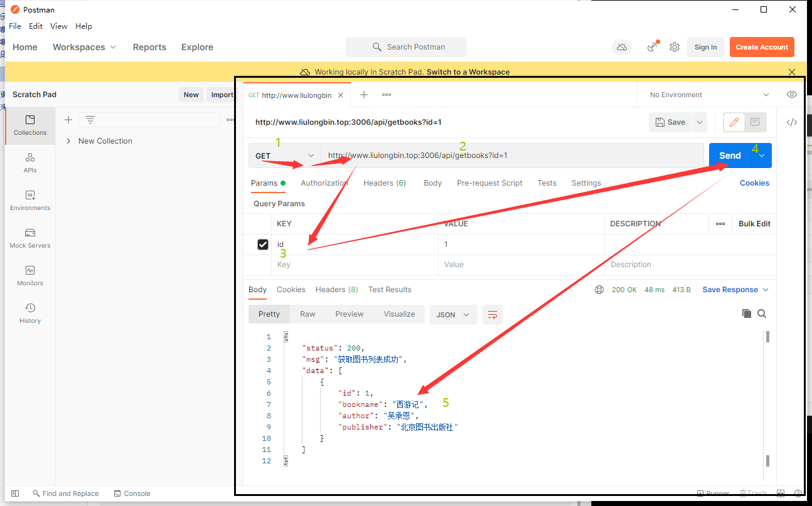
Task: Uncheck the id query parameter checkbox
Action: click(x=263, y=245)
